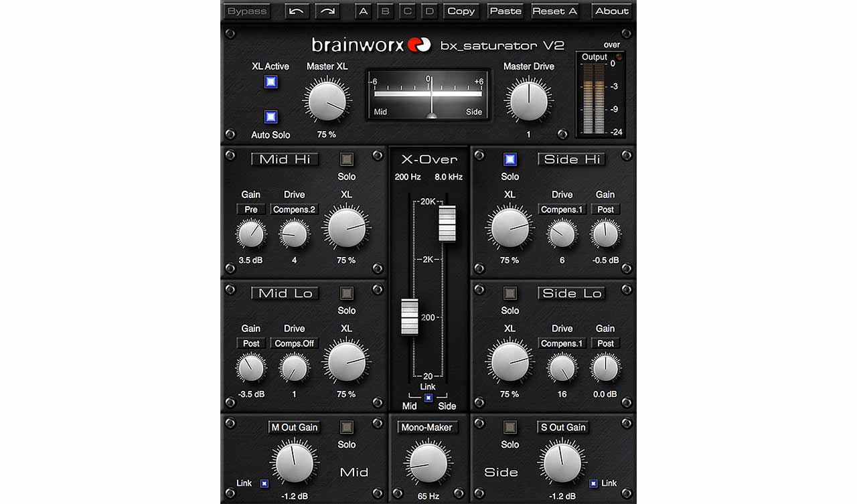
Task: Switch to preset slot B
Action: click(385, 11)
